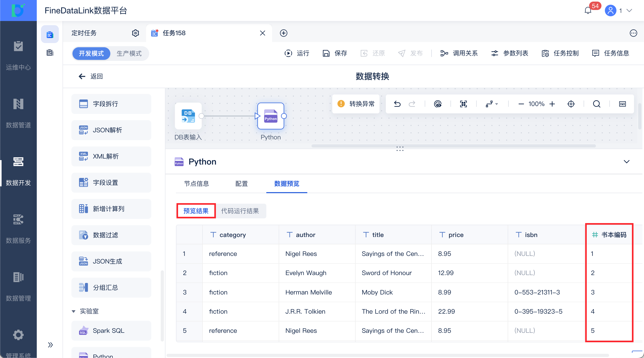This screenshot has height=358, width=644.
Task: Click the notification bell icon
Action: point(588,10)
